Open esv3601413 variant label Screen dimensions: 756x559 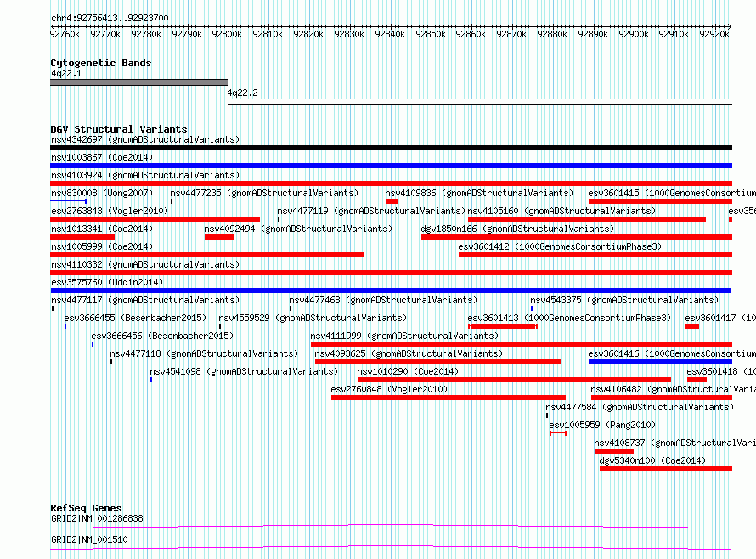(569, 318)
